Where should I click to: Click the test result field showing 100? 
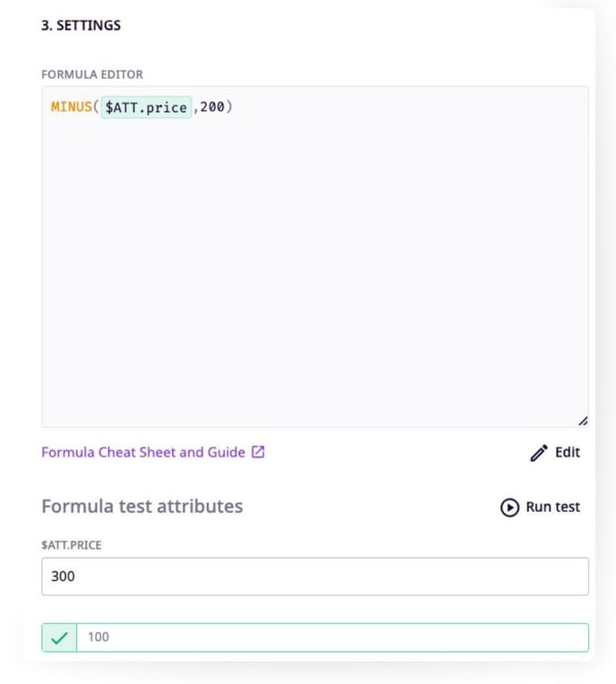click(x=331, y=637)
